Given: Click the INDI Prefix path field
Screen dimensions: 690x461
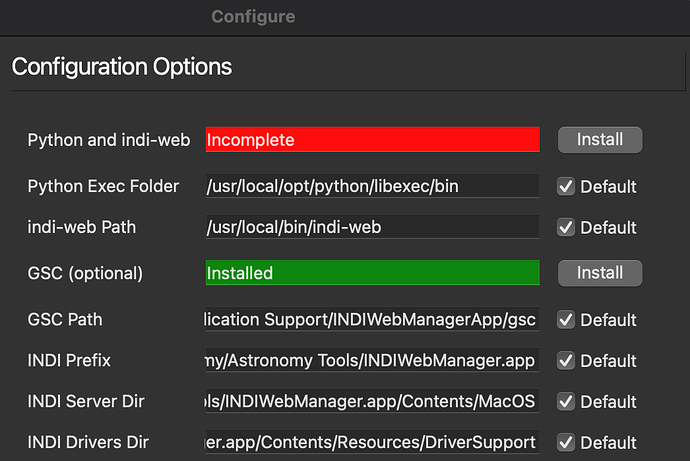Looking at the screenshot, I should point(372,360).
